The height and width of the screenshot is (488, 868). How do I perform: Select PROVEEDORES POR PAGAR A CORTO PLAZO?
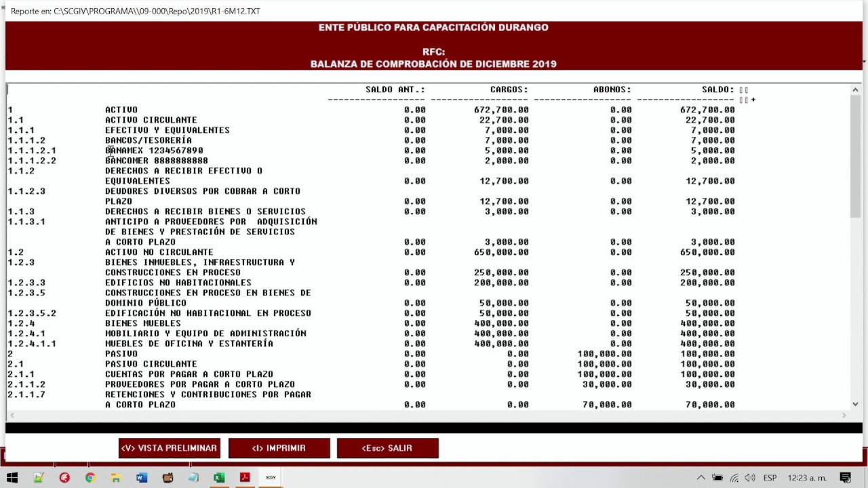200,384
